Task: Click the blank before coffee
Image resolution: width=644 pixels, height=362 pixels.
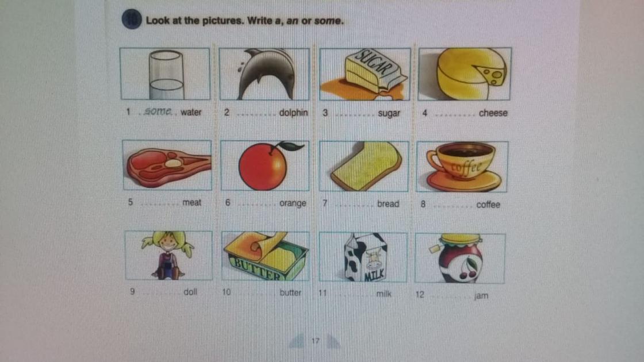Action: click(x=453, y=205)
